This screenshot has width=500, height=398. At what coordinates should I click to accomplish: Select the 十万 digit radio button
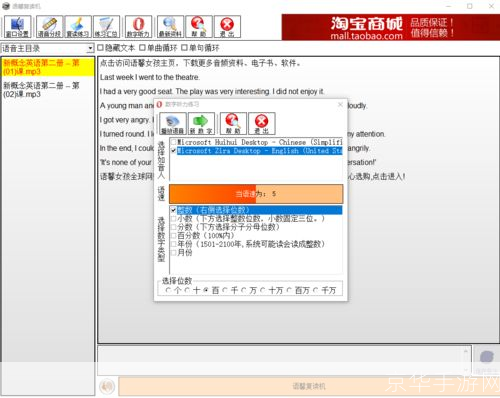pyautogui.click(x=263, y=290)
